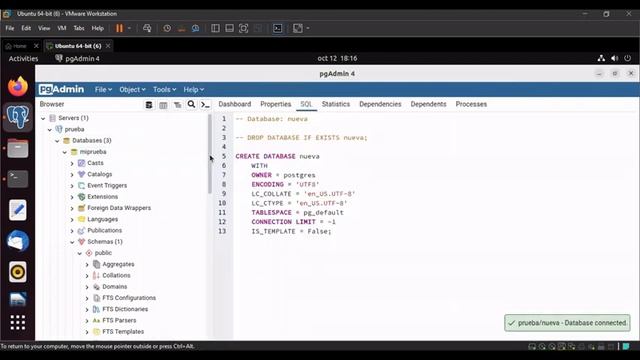Screen dimensions: 640x360
Task: Switch to VMware Home tab
Action: pyautogui.click(x=19, y=46)
